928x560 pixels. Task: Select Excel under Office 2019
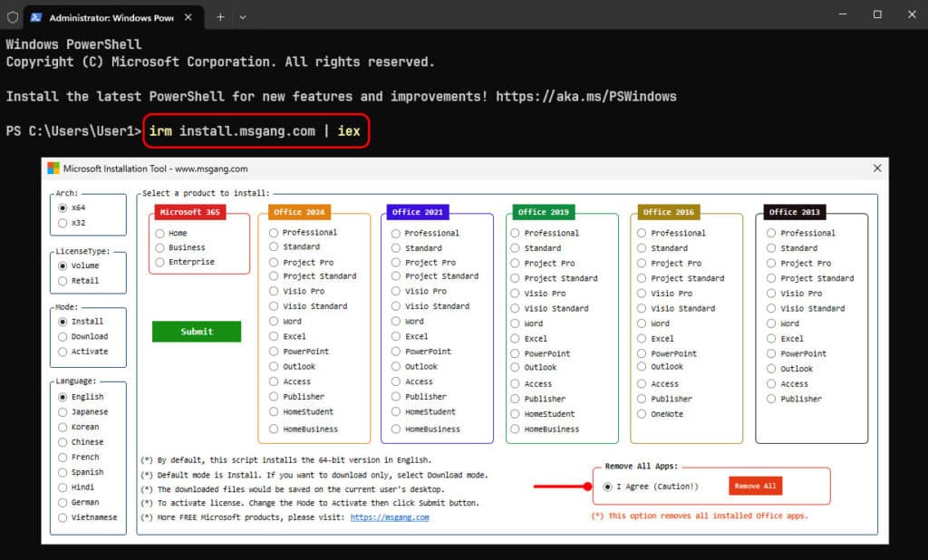pos(516,339)
